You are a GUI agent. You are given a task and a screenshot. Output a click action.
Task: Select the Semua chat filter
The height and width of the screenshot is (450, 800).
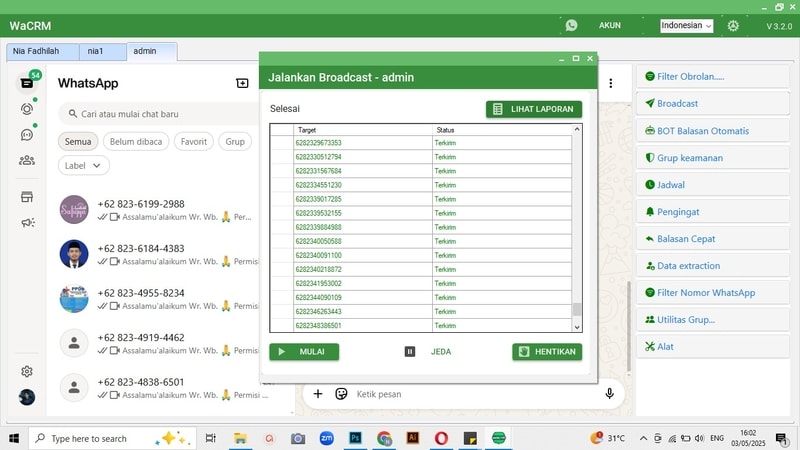(x=78, y=141)
